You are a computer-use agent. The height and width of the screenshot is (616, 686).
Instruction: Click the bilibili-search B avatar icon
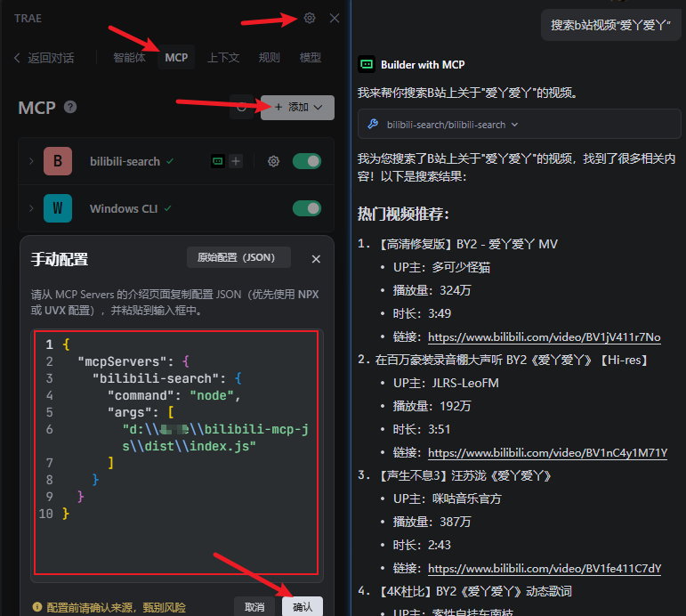(x=58, y=161)
